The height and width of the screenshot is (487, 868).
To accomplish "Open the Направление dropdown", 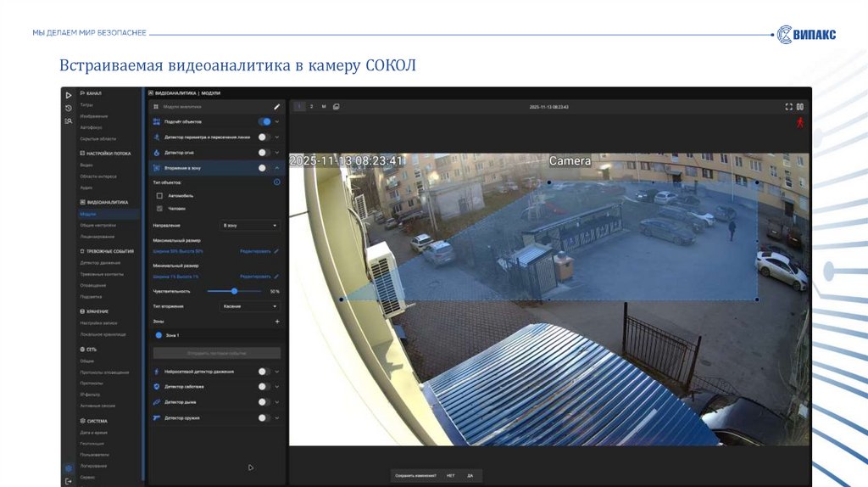I will 250,226.
